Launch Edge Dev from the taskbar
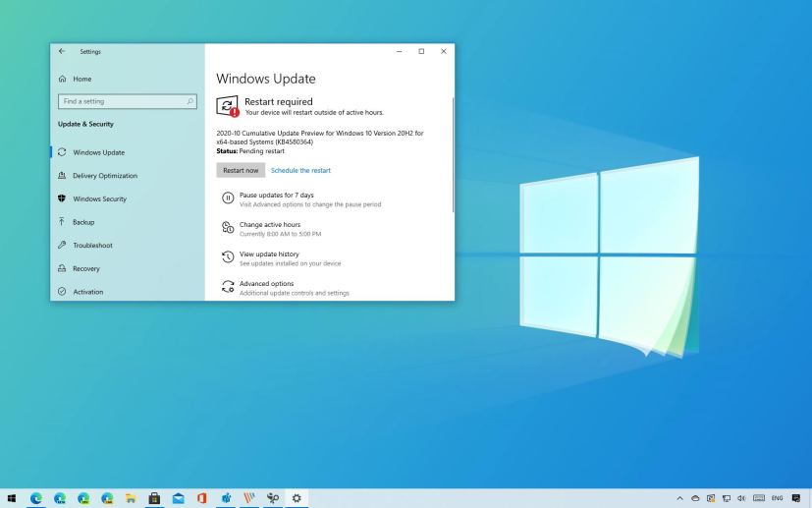This screenshot has height=508, width=812. 83,498
